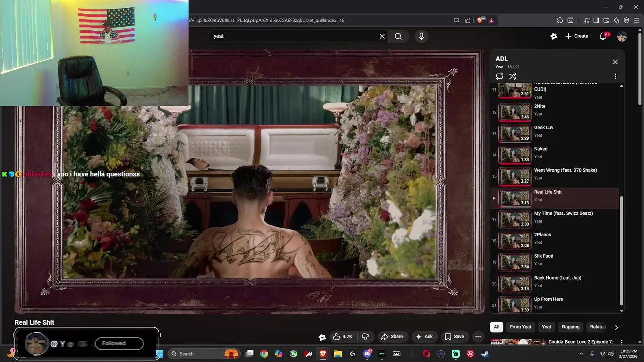Show next filter chips with arrow

(616, 327)
